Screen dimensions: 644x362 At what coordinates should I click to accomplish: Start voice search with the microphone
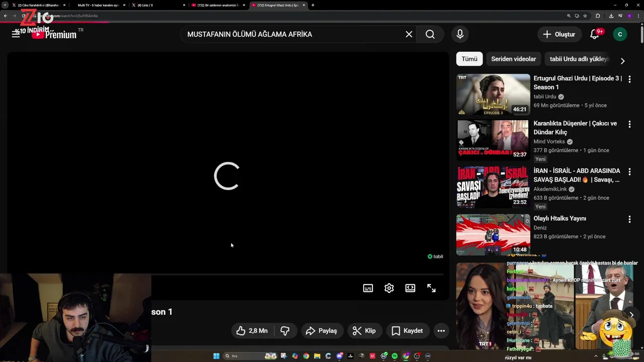click(460, 34)
